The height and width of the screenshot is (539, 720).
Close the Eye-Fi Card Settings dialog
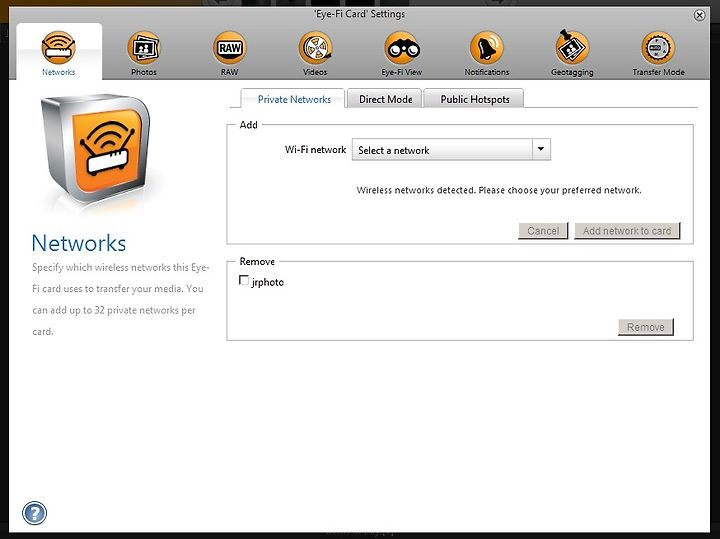pos(699,16)
